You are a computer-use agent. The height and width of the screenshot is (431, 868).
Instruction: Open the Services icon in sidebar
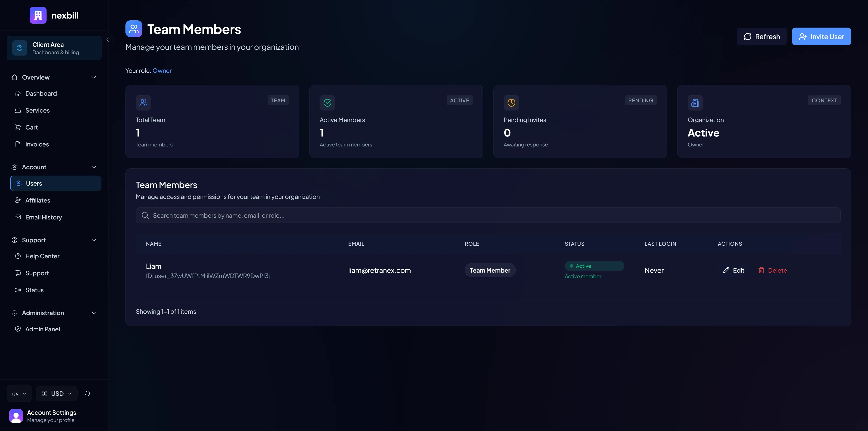click(18, 110)
